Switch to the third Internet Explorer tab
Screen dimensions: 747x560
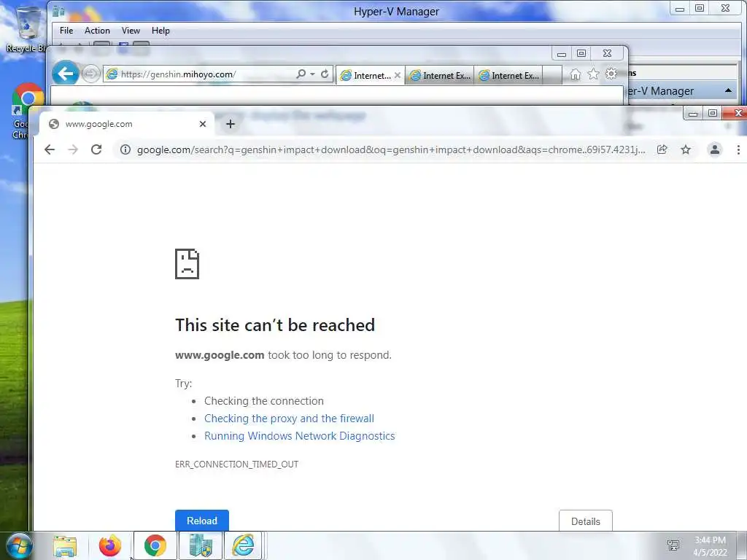coord(508,75)
